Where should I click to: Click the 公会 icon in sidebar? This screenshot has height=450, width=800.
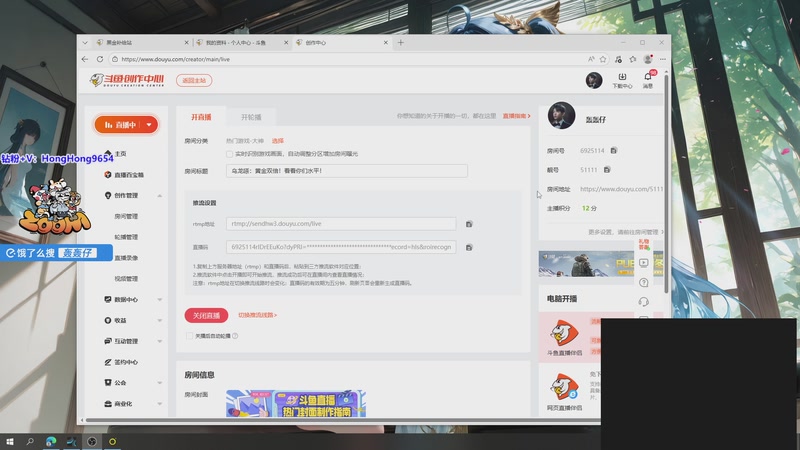108,382
